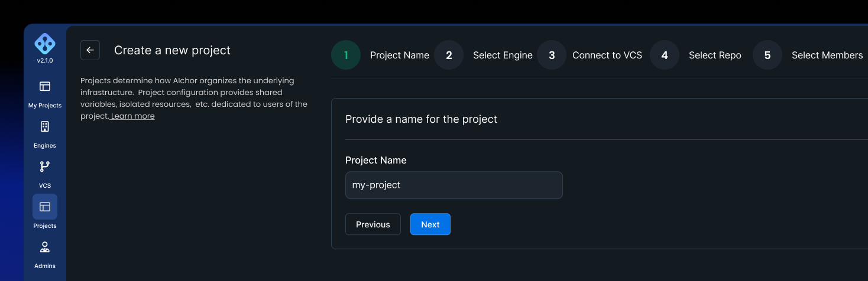
Task: Open the Engines section icon
Action: point(45,126)
